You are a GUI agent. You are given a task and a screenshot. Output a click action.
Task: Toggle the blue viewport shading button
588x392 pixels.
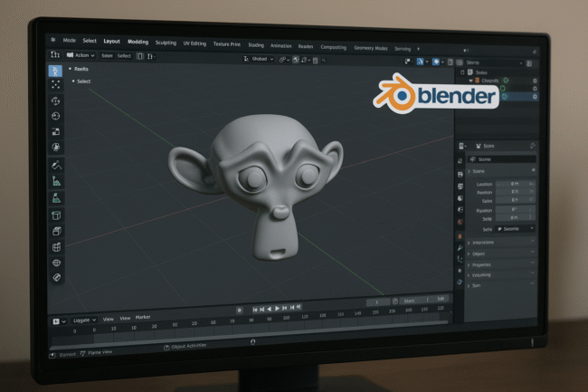(x=436, y=62)
